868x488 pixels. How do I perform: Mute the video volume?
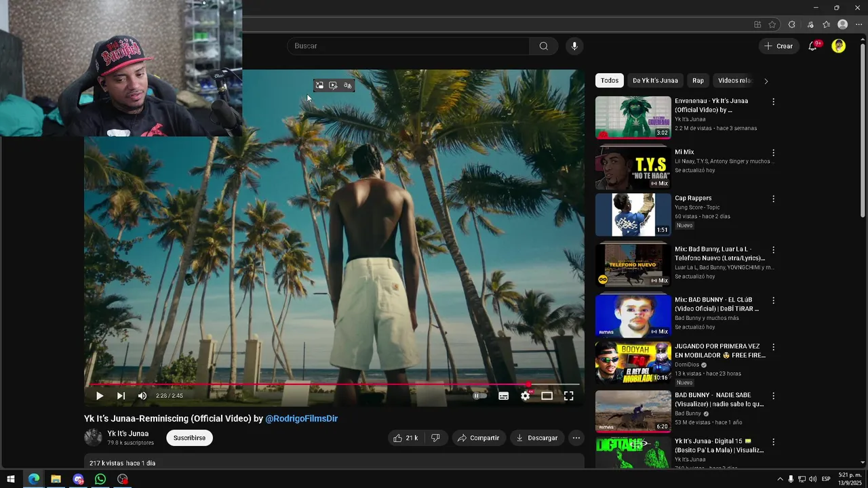[142, 396]
